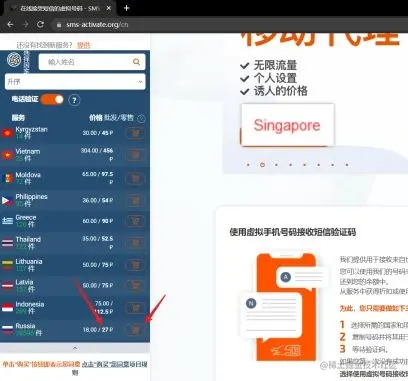Select the Vietnam country row
The height and width of the screenshot is (381, 408).
click(x=75, y=155)
